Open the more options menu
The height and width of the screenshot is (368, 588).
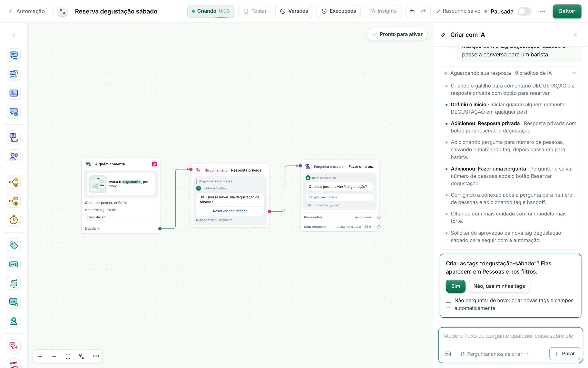pyautogui.click(x=542, y=11)
